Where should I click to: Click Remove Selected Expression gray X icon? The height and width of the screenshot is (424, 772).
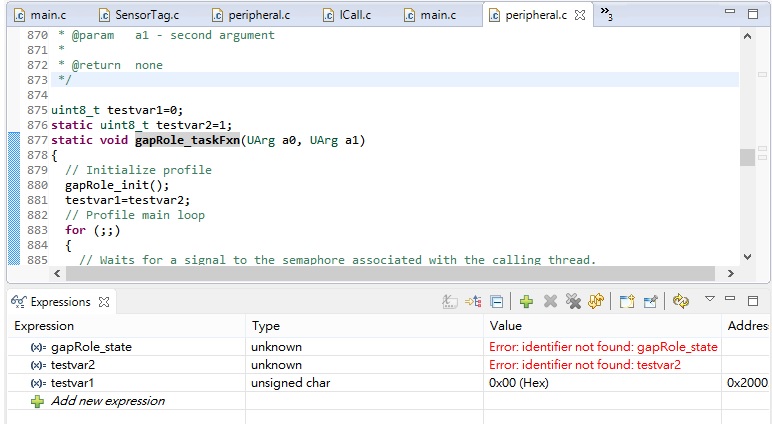click(550, 301)
